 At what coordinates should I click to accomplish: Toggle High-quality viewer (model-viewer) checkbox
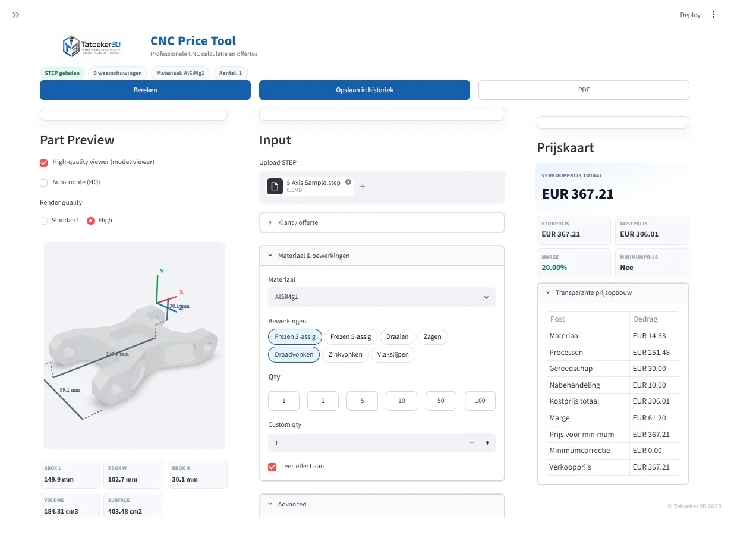point(44,162)
